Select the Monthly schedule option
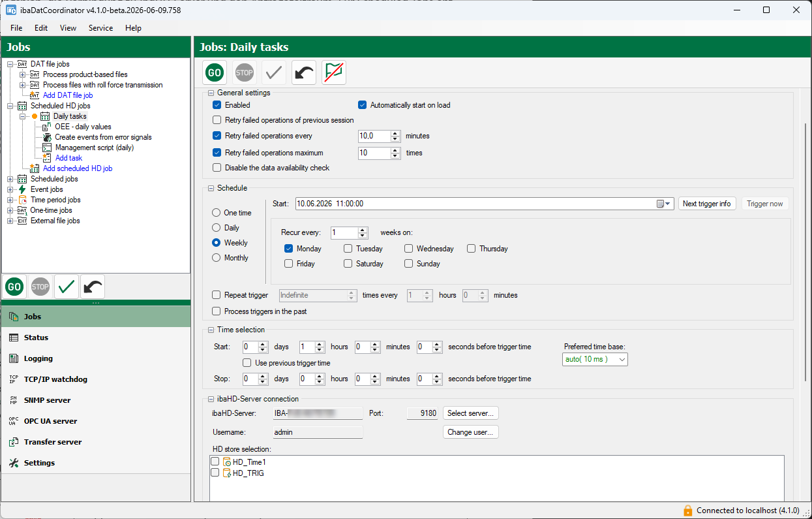Image resolution: width=812 pixels, height=519 pixels. point(217,258)
